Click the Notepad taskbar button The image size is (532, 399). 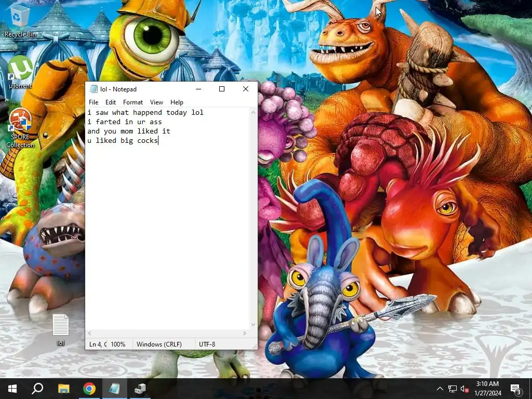click(x=114, y=389)
